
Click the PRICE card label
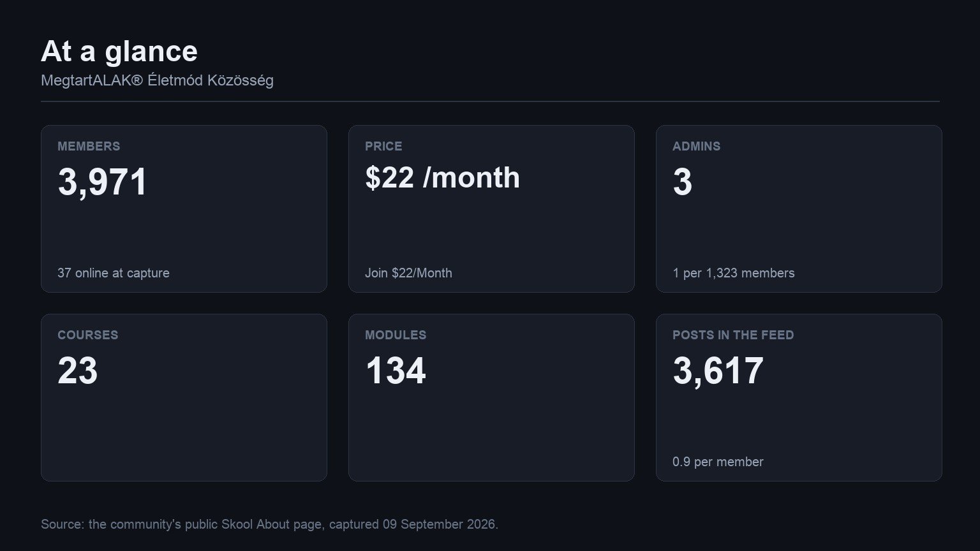383,146
